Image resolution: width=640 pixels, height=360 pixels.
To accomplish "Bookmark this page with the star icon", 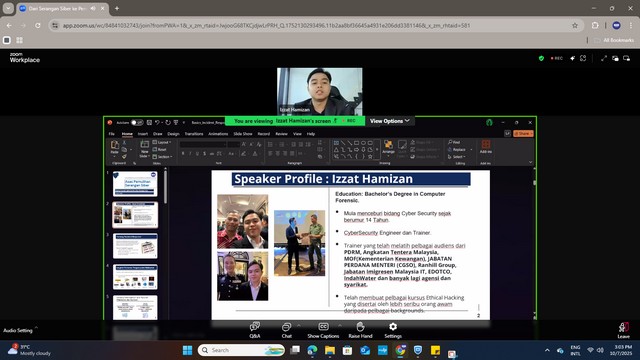I will click(575, 25).
